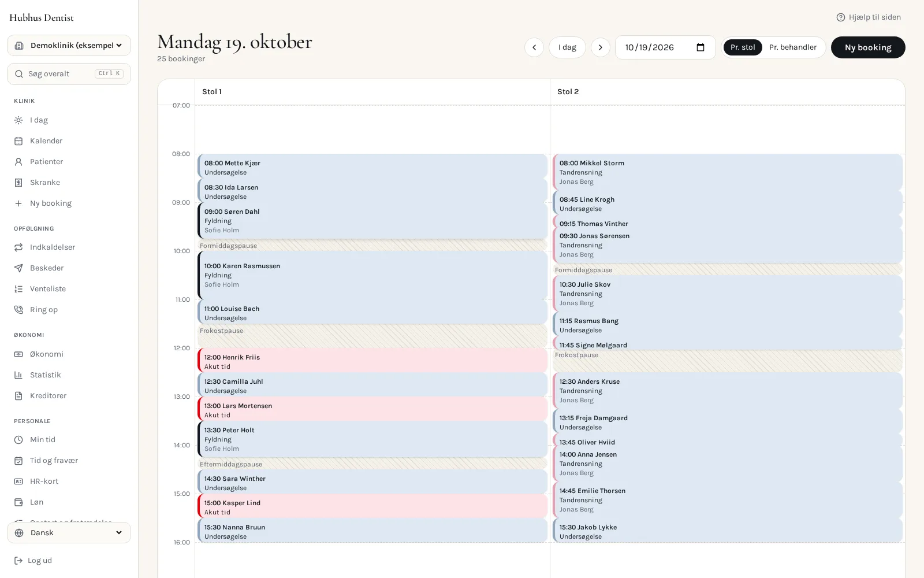Click the sun icon next to I dag
This screenshot has width=924, height=578.
click(18, 120)
